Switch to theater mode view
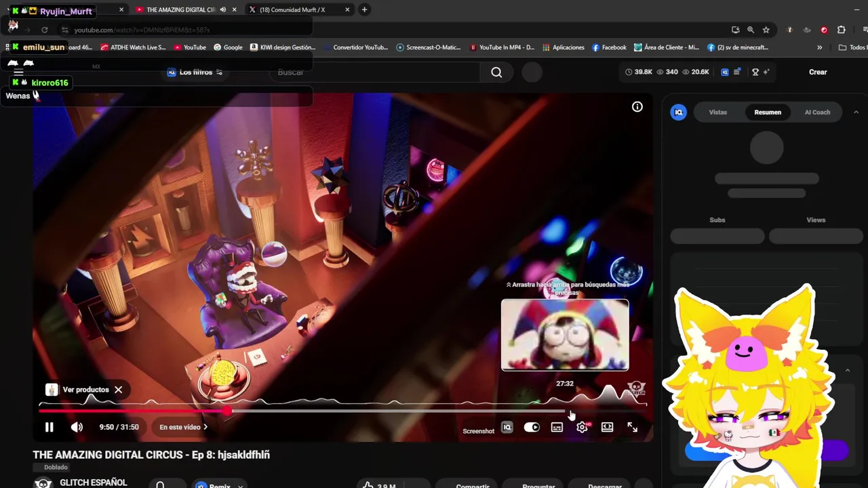868x488 pixels. (607, 427)
